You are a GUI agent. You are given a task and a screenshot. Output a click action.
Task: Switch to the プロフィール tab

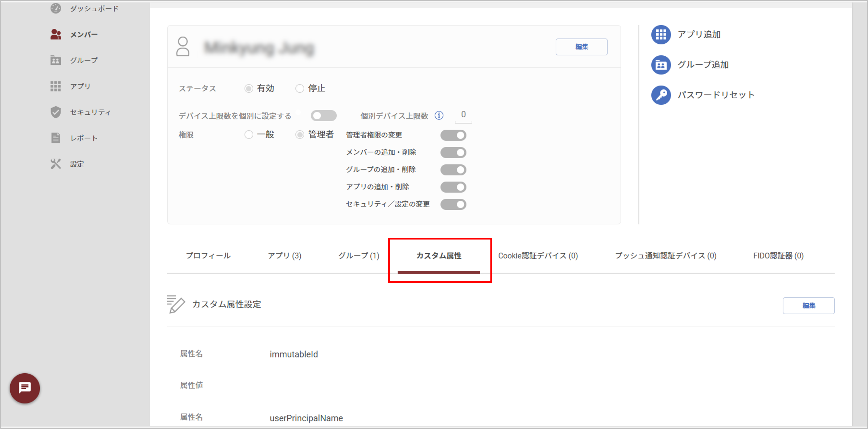pyautogui.click(x=208, y=255)
